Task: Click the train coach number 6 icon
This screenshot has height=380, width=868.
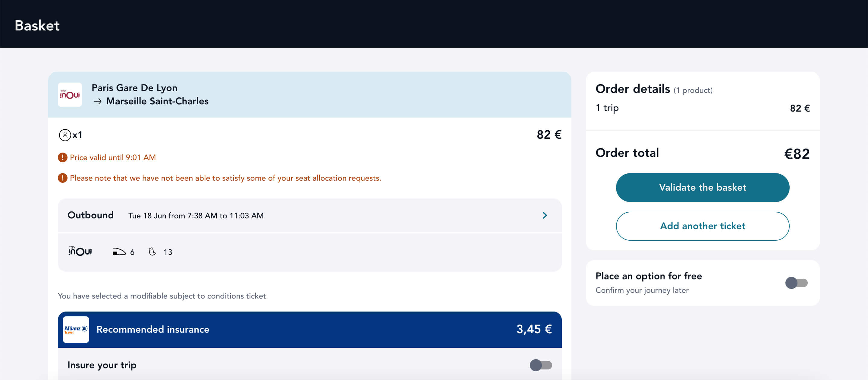Action: 119,252
